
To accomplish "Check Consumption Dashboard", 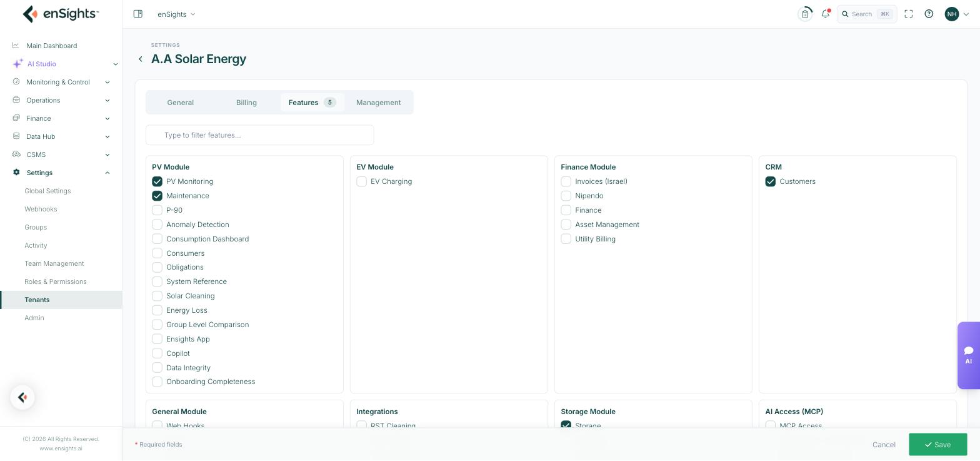I will point(157,239).
